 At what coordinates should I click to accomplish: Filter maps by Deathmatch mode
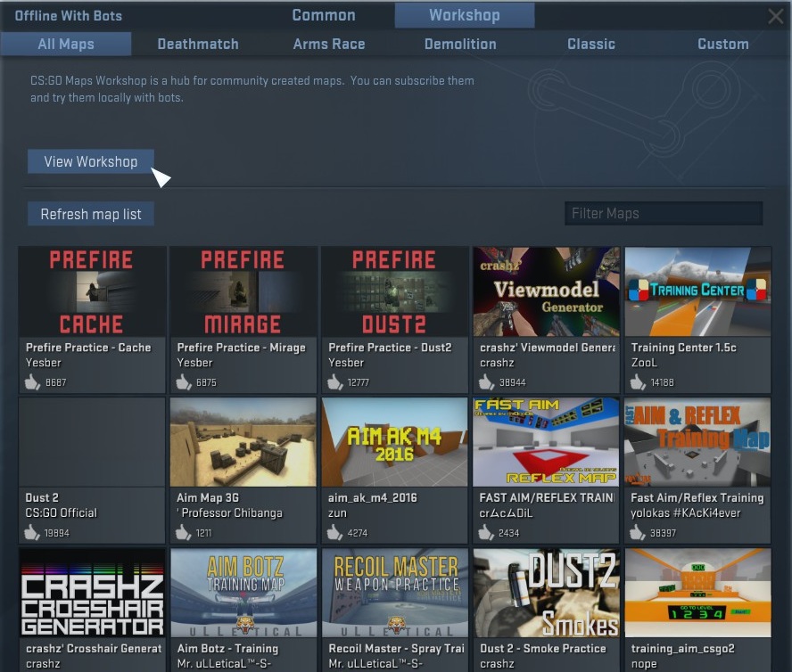coord(198,44)
